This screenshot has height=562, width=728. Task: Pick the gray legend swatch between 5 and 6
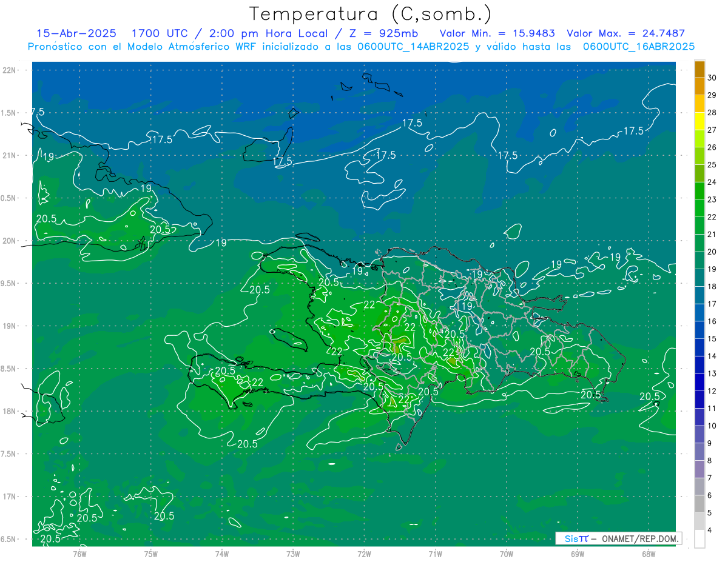tap(699, 504)
